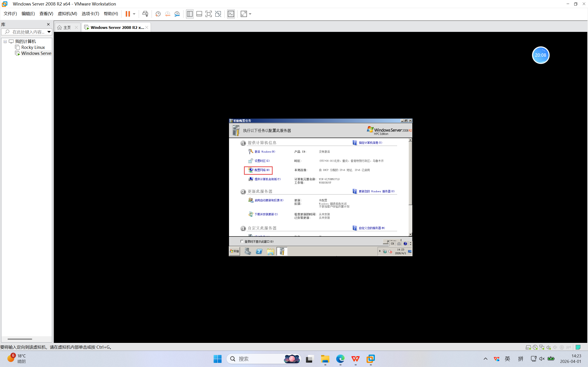The image size is (588, 367).
Task: Click the 设置时区 link
Action: (262, 161)
